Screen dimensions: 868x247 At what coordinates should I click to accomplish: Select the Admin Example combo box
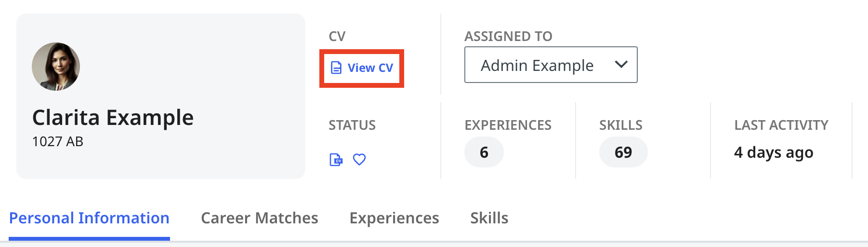537,65
